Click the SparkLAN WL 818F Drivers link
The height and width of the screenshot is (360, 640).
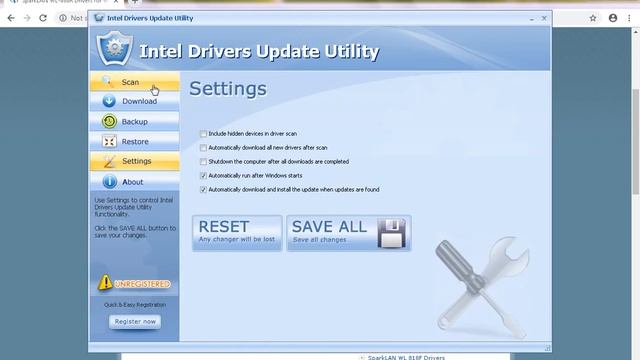[406, 358]
